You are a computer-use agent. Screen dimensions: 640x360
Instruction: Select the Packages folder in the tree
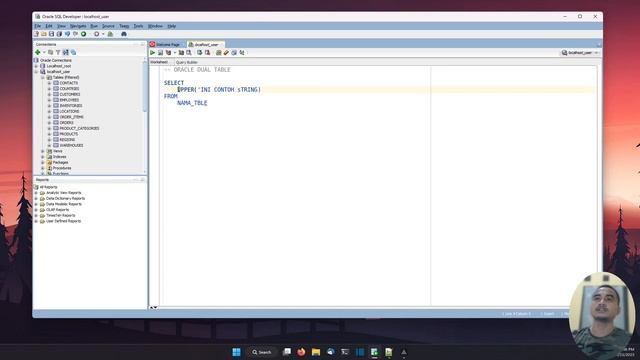click(60, 162)
